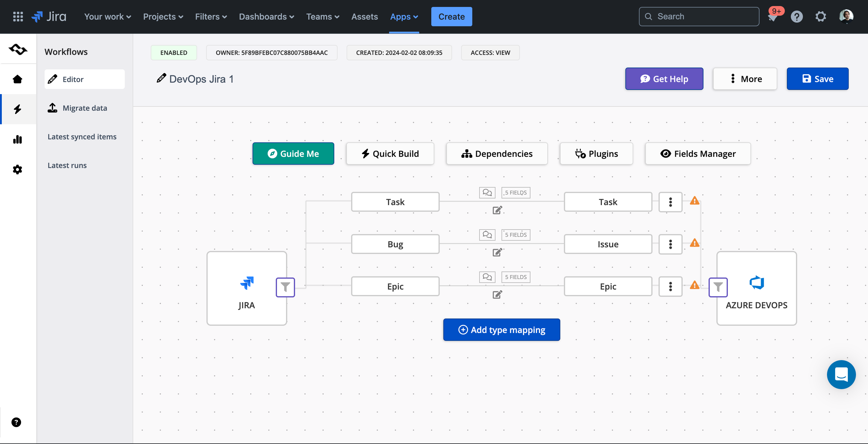The width and height of the screenshot is (868, 444).
Task: Click edit icon on Task mapping line
Action: (497, 210)
